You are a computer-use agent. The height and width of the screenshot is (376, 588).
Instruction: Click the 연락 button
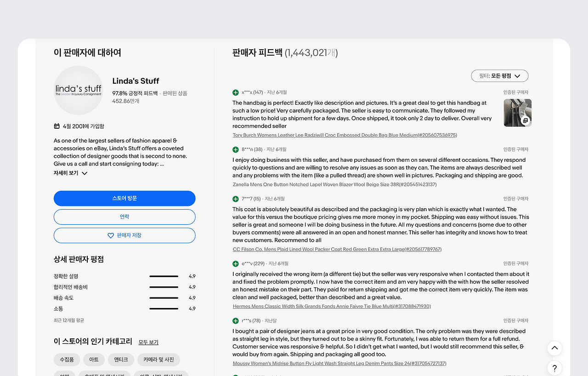tap(124, 217)
